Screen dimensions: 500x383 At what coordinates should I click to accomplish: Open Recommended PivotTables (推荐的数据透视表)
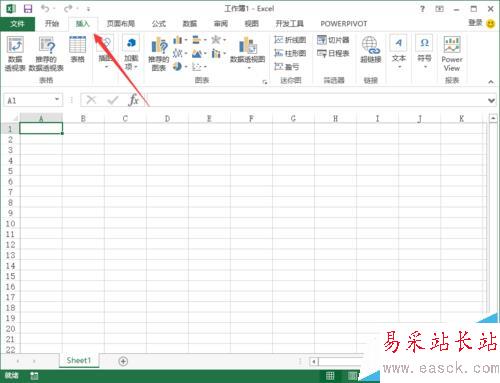coord(46,53)
